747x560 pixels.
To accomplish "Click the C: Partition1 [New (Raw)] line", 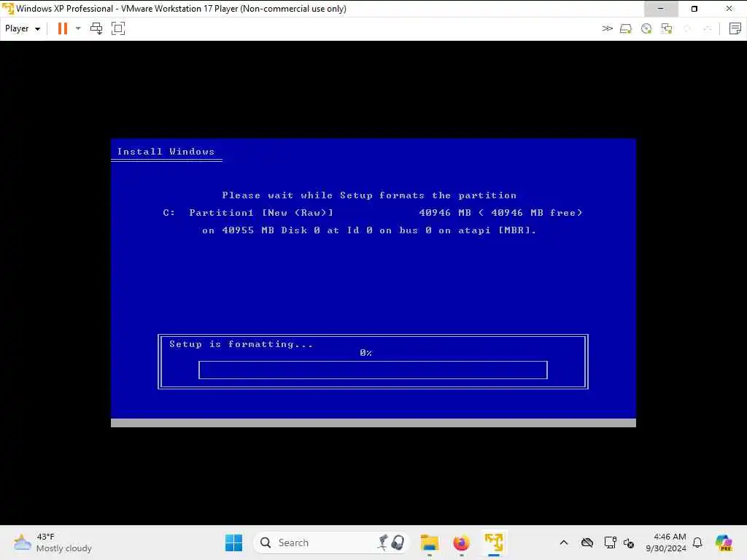I will click(373, 213).
